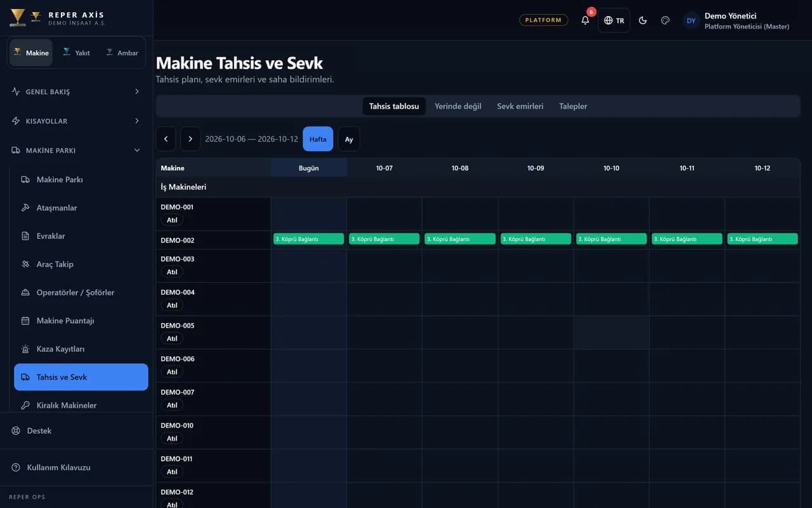Open the theme palette icon
Image resolution: width=812 pixels, height=508 pixels.
click(665, 20)
